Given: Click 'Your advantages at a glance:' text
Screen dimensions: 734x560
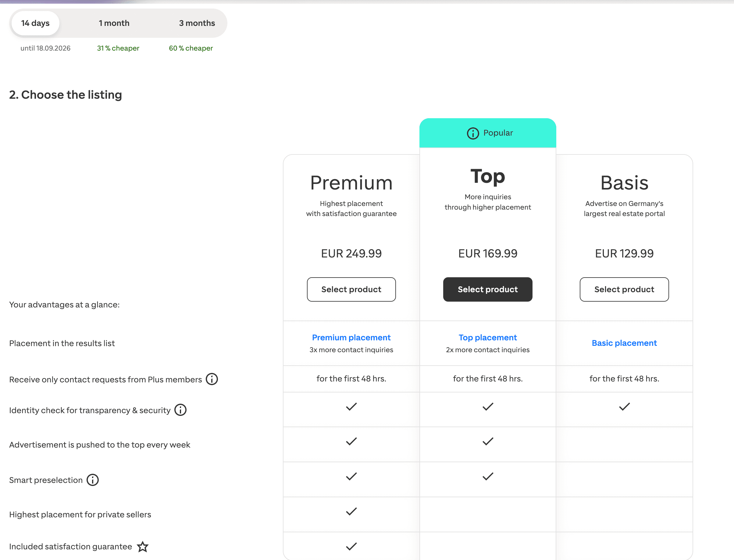Looking at the screenshot, I should point(64,305).
